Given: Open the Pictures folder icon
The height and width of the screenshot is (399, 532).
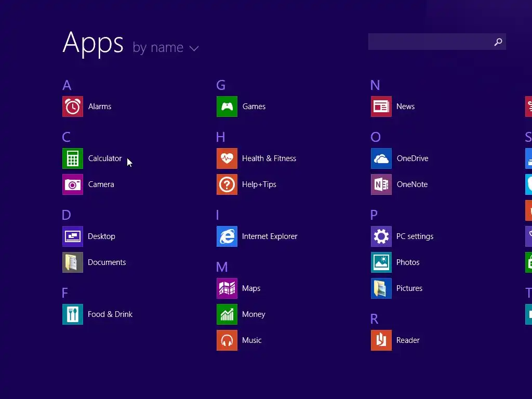Looking at the screenshot, I should coord(381,288).
